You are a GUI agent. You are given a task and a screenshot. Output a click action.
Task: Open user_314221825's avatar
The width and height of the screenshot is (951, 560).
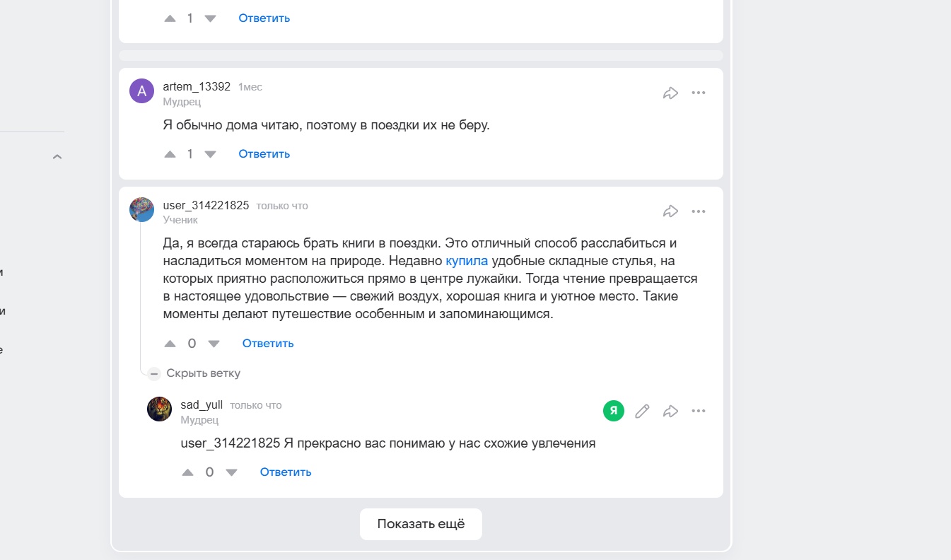(x=141, y=209)
